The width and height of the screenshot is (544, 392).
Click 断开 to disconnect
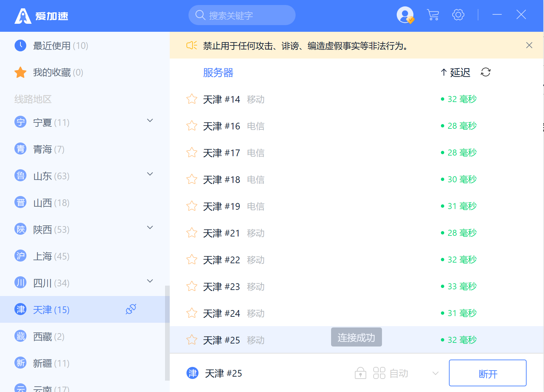tap(488, 373)
